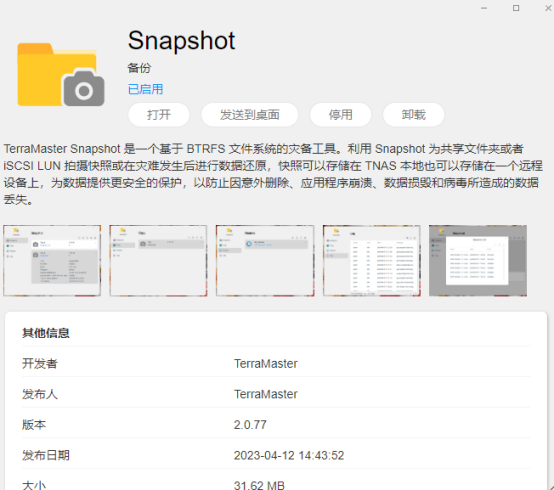
Task: Maximize the Snapshot details window
Action: coord(516,8)
